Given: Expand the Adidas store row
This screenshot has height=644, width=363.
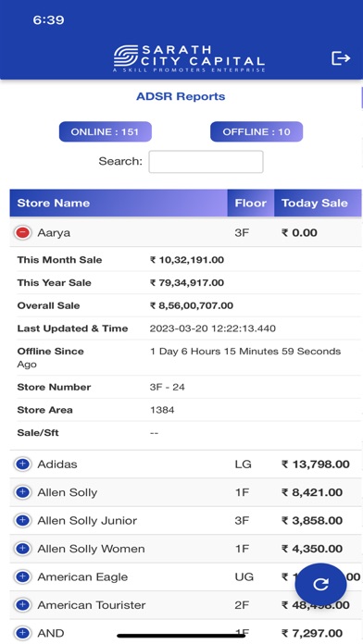Looking at the screenshot, I should pyautogui.click(x=22, y=464).
